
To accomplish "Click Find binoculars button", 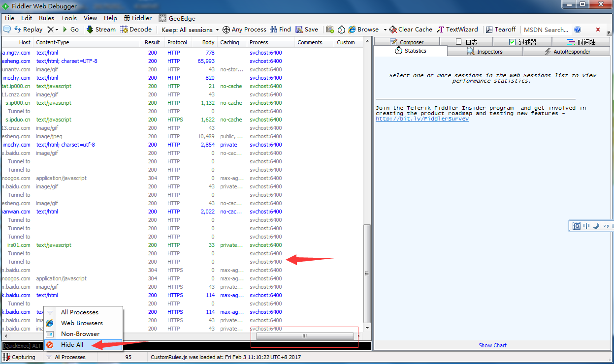I will pos(280,30).
